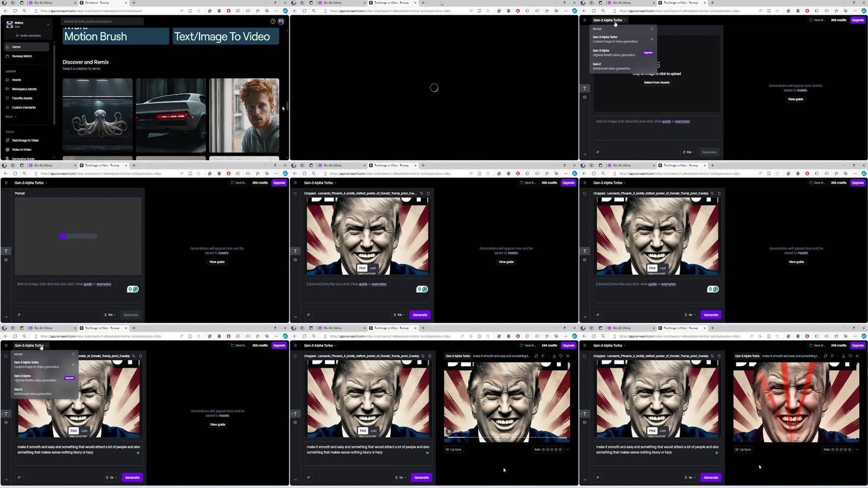Click Generate in the 5s empty-prompt window
868x488 pixels.
711,315
